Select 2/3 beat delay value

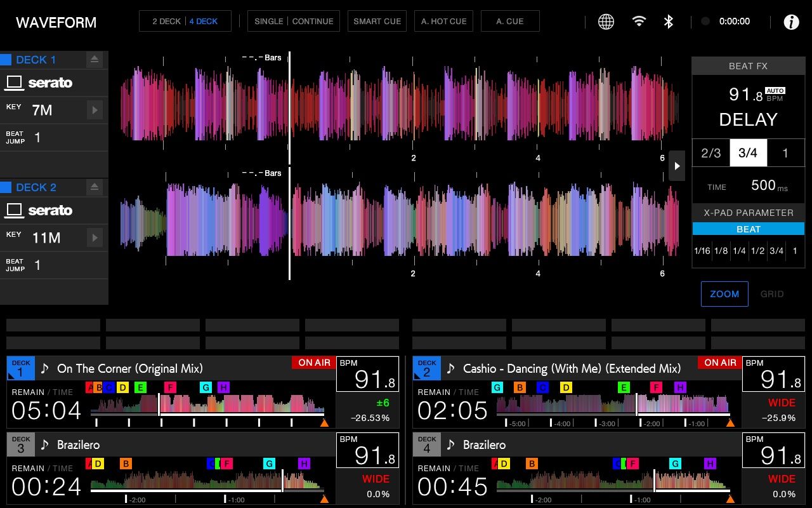(x=710, y=153)
